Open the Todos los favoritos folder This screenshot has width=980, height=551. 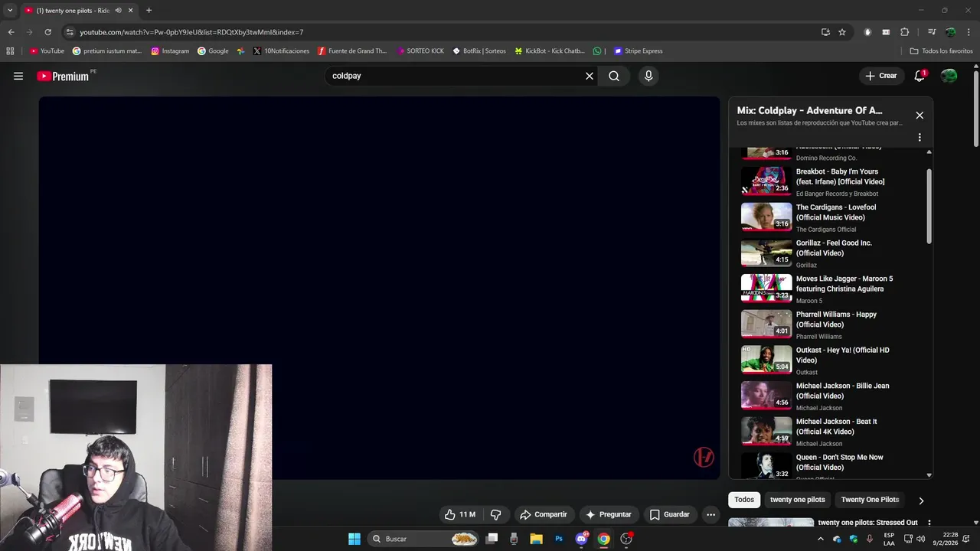pyautogui.click(x=942, y=51)
